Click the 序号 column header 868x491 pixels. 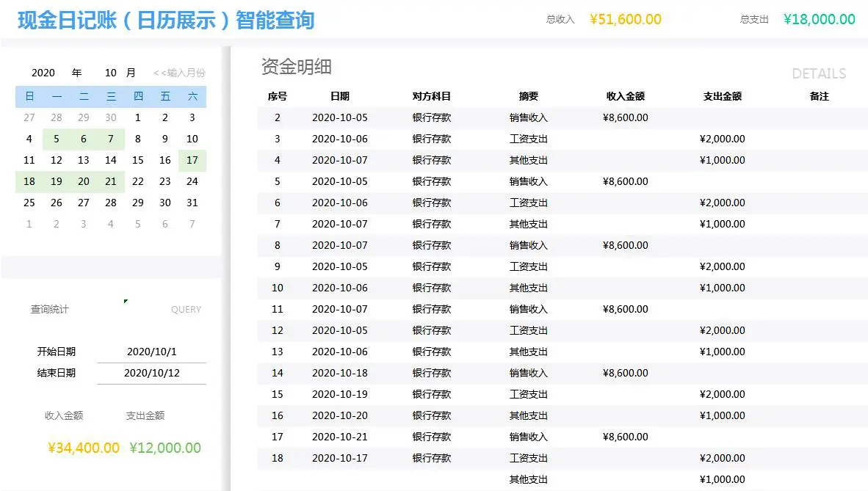[278, 96]
